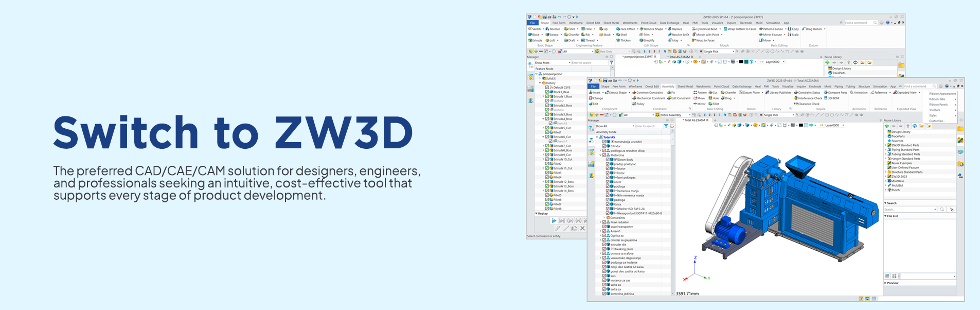Uncheck the 'cover' component checkbox

[608, 182]
